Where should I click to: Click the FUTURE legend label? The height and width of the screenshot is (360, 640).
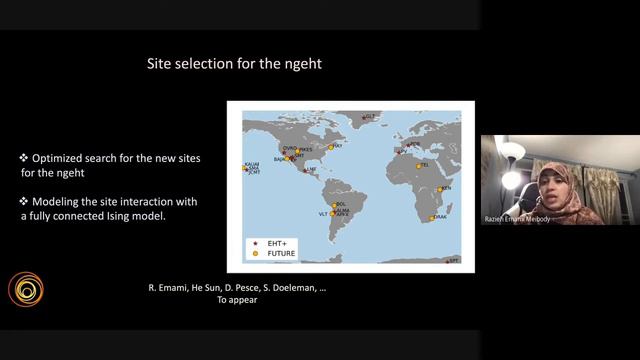(x=281, y=253)
